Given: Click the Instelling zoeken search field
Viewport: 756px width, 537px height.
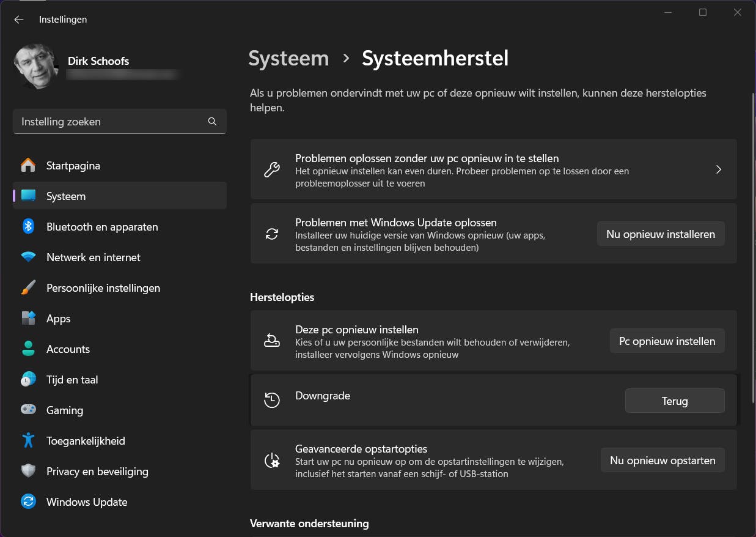Looking at the screenshot, I should tap(110, 122).
